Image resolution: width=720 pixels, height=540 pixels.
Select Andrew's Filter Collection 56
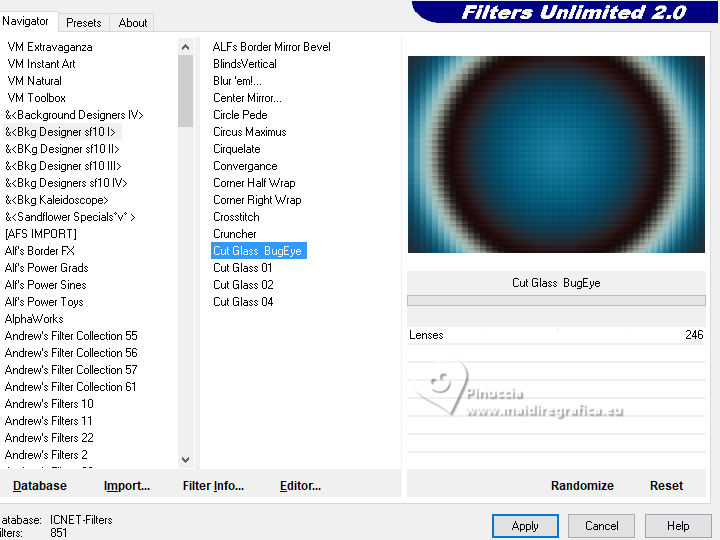[x=71, y=353]
